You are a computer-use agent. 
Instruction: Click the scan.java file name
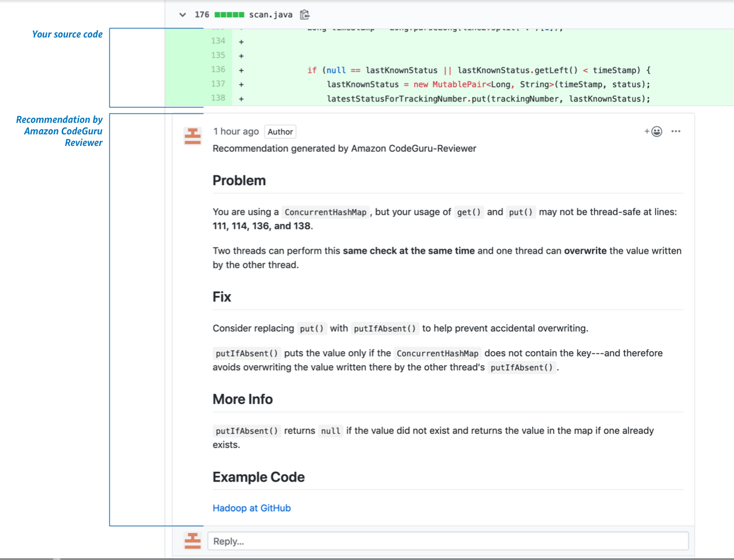[270, 14]
